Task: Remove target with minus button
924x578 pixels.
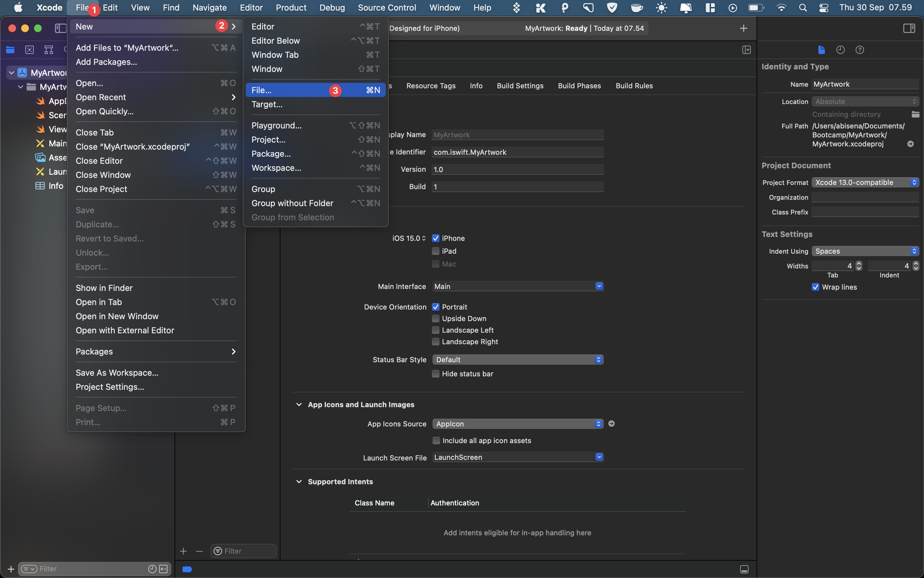Action: tap(199, 551)
